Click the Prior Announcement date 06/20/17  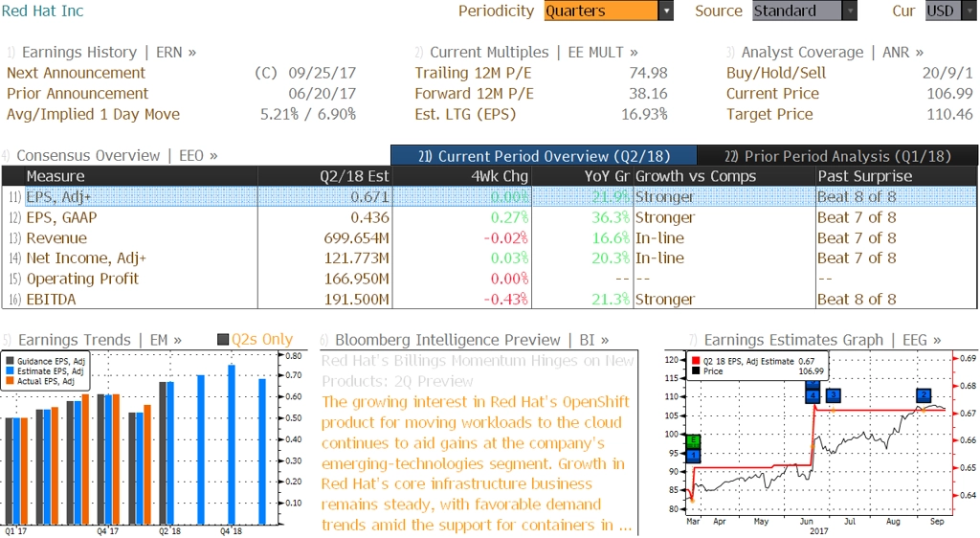tap(322, 94)
